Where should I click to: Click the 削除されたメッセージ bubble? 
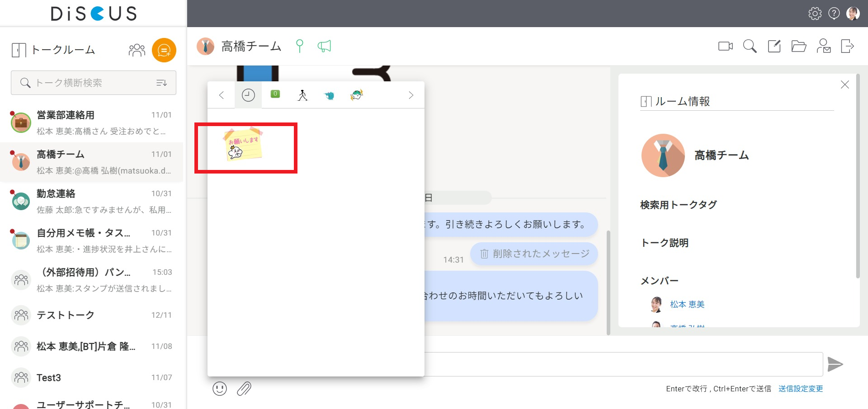(534, 254)
